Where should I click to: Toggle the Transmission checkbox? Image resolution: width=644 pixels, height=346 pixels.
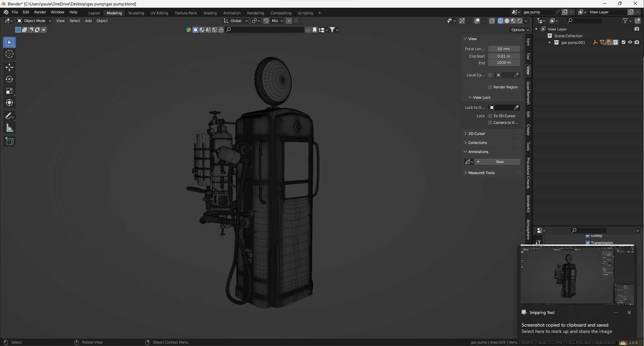(588, 243)
